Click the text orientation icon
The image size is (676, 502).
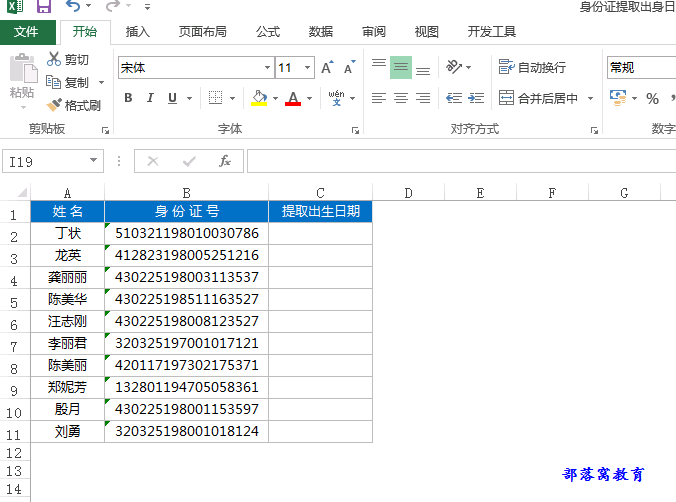point(455,68)
